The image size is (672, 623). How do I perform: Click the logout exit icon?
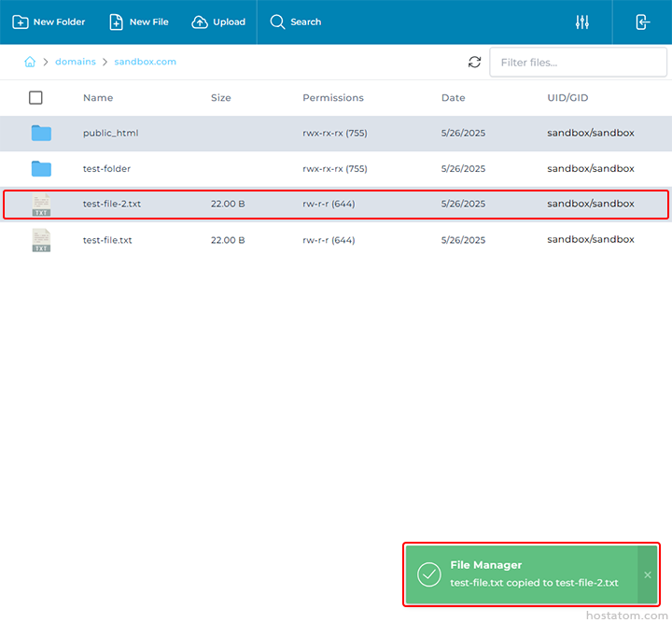click(643, 22)
